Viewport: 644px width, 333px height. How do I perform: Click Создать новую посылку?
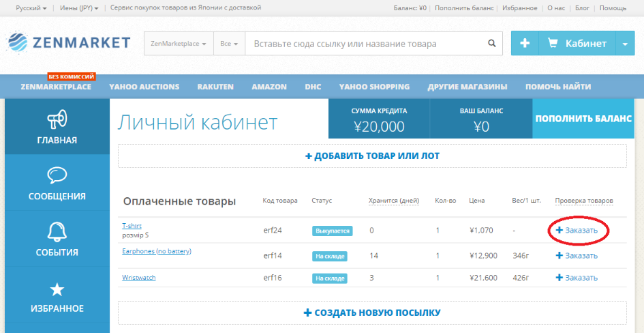[x=372, y=313]
